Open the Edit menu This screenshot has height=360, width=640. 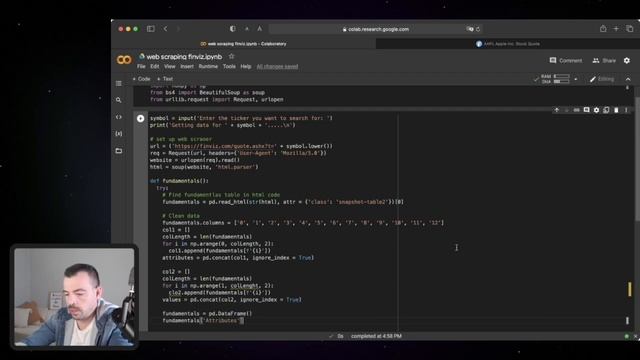click(x=155, y=67)
